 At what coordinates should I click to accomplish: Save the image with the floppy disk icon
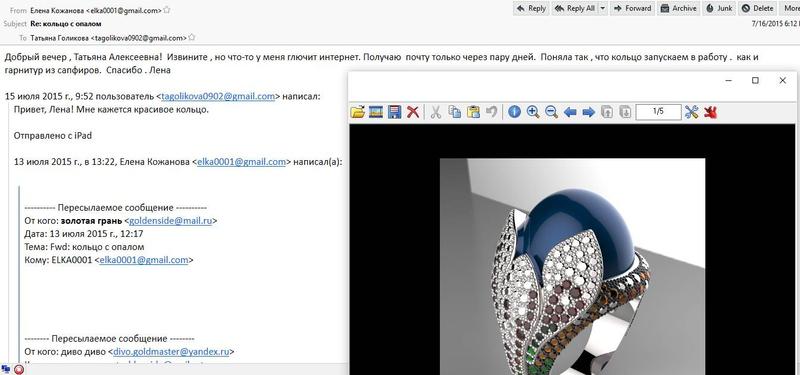[394, 112]
